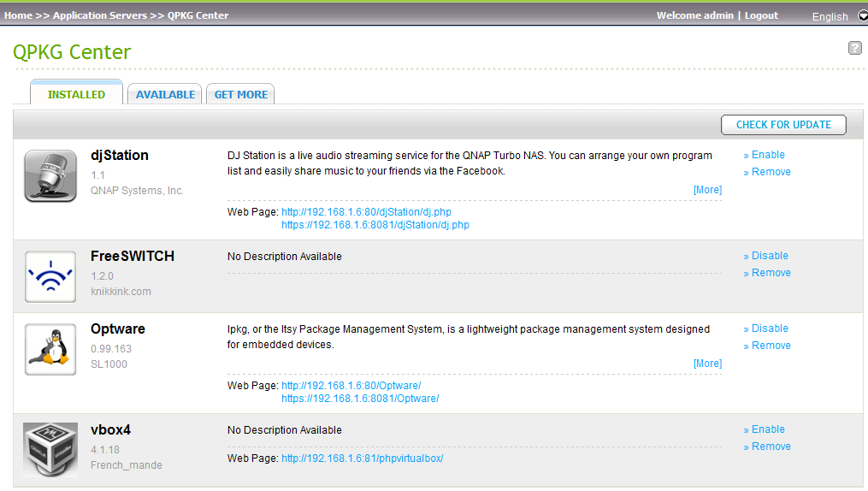
Task: Click QPKG Center in the breadcrumb
Action: click(198, 15)
